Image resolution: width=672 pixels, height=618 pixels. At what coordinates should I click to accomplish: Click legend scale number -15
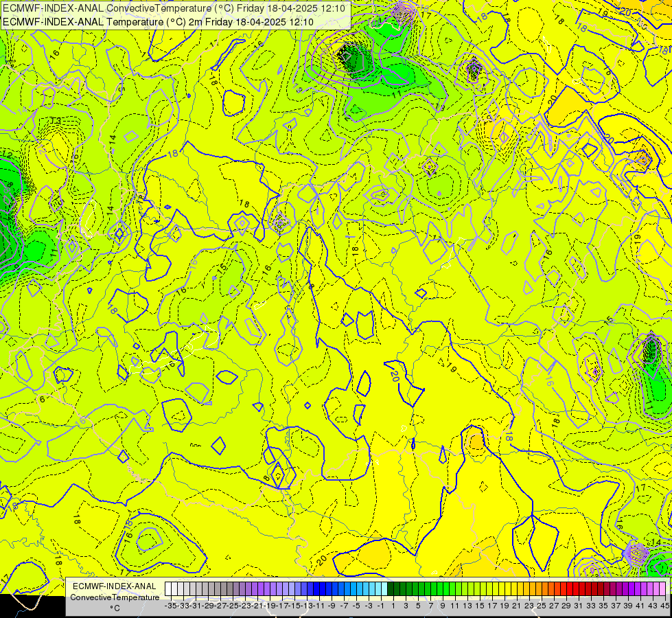pos(294,606)
